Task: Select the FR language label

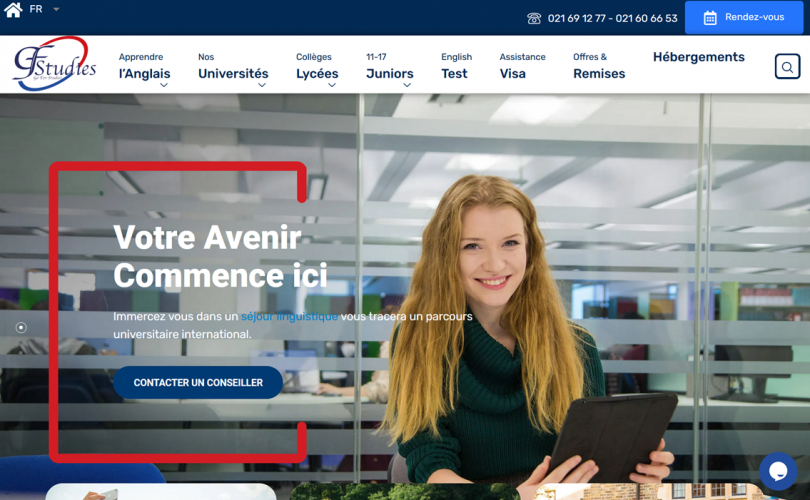Action: [36, 9]
